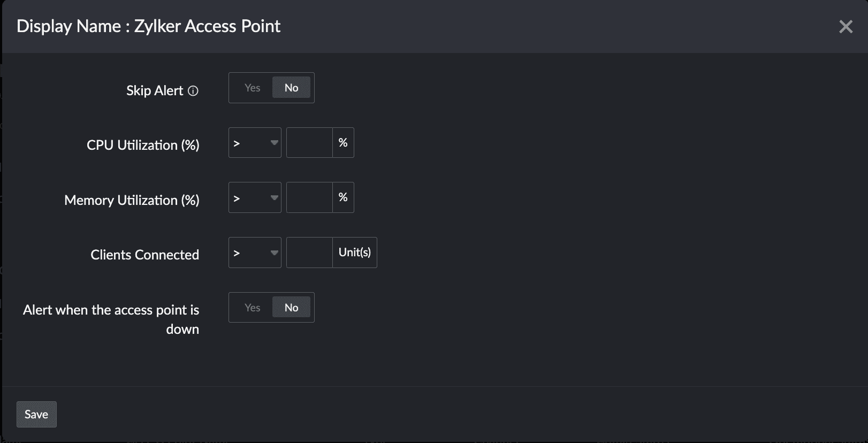Click the Memory Utilization percent unit box
868x443 pixels.
343,198
